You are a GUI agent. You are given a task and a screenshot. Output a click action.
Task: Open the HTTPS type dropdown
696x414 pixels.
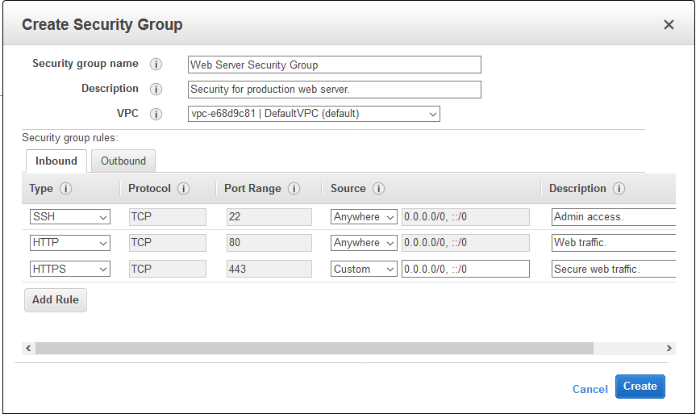[70, 269]
